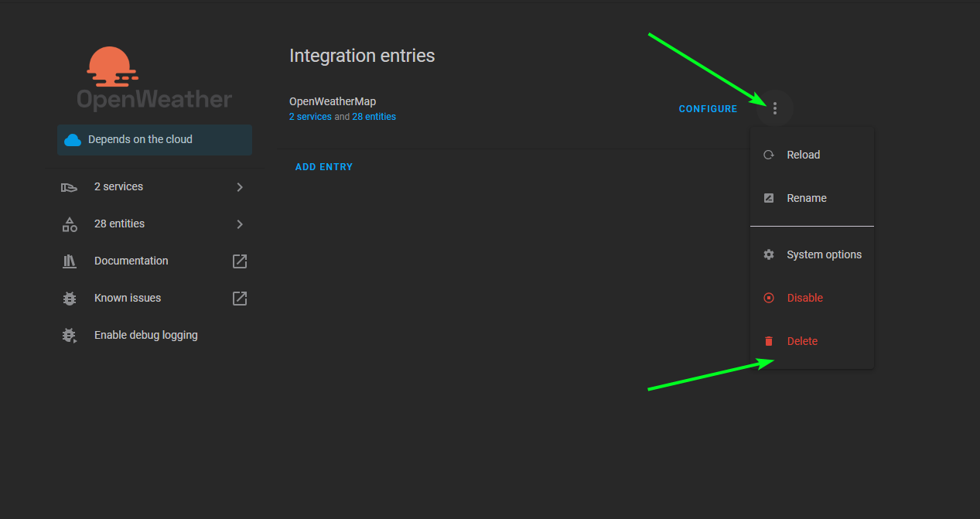Open the three-dot overflow menu
This screenshot has width=980, height=519.
(774, 108)
